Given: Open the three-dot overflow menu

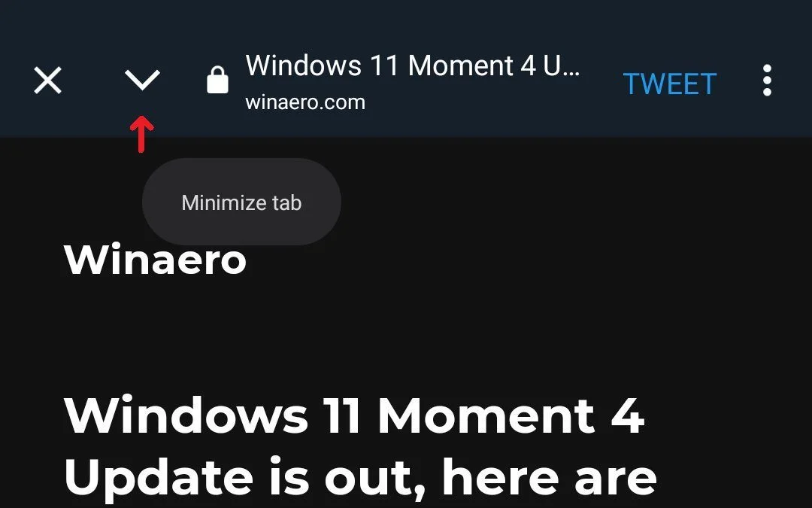Looking at the screenshot, I should pos(767,81).
